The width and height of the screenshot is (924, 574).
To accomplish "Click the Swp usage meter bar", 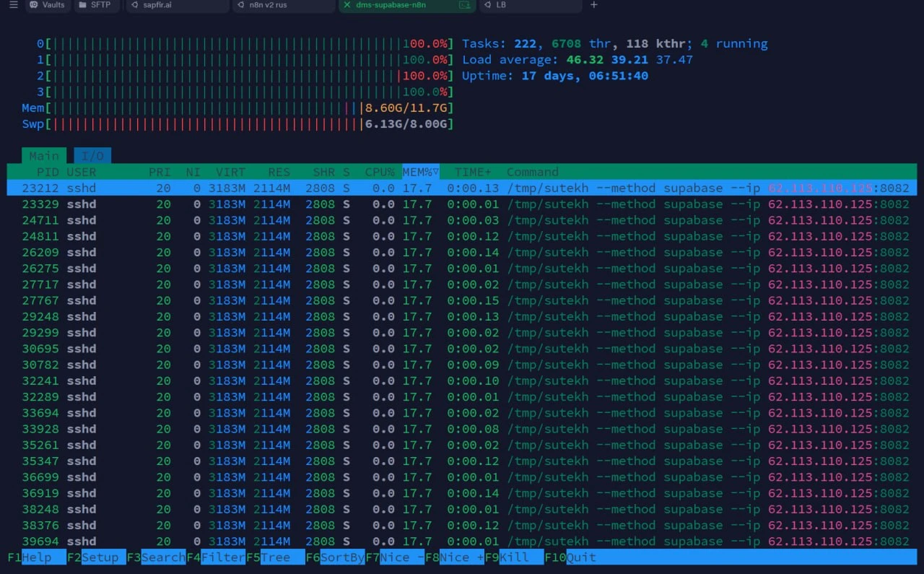I will pos(237,124).
